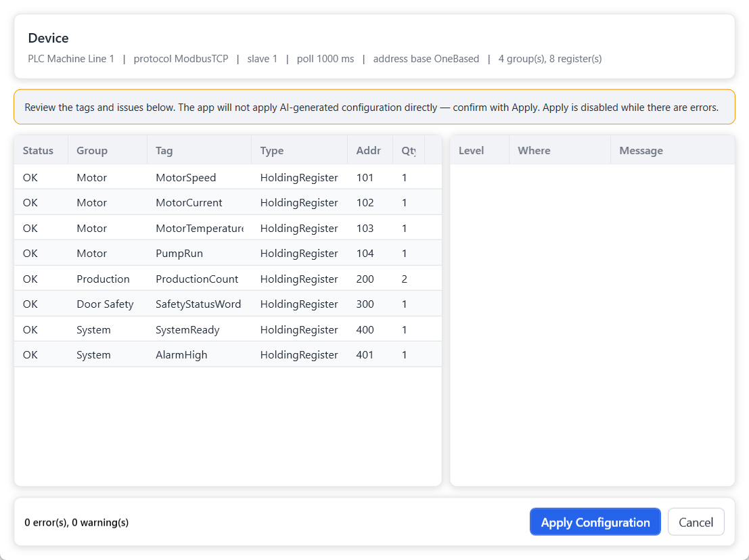Click address 103 cell
This screenshot has height=560, width=749.
pos(370,228)
